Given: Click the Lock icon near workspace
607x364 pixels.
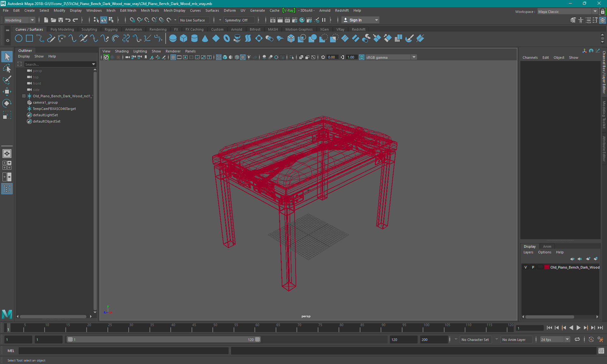Looking at the screenshot, I should tap(603, 12).
